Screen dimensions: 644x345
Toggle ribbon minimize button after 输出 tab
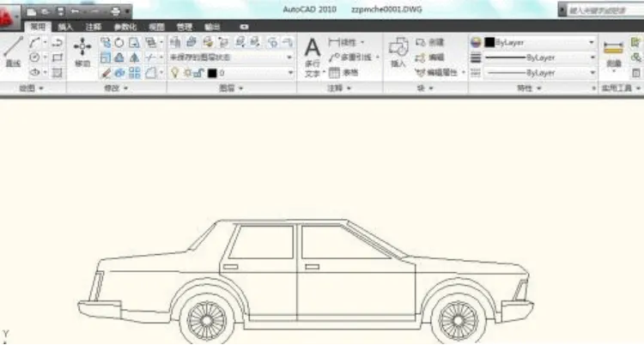click(244, 27)
